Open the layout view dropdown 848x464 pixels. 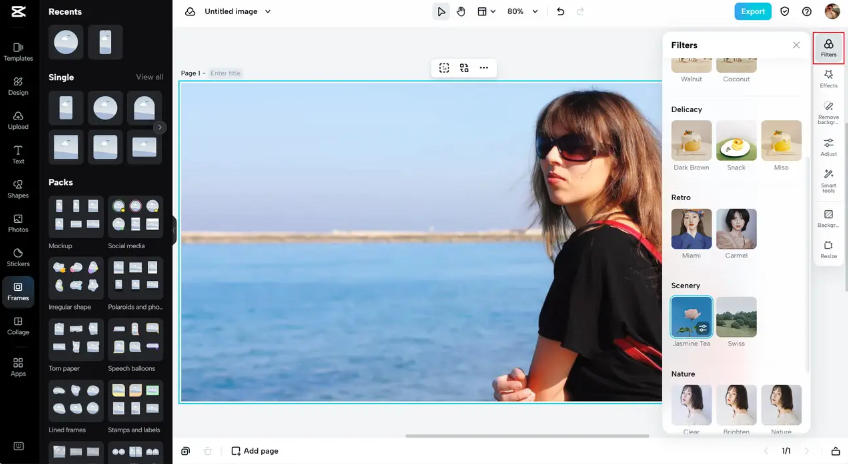(486, 11)
